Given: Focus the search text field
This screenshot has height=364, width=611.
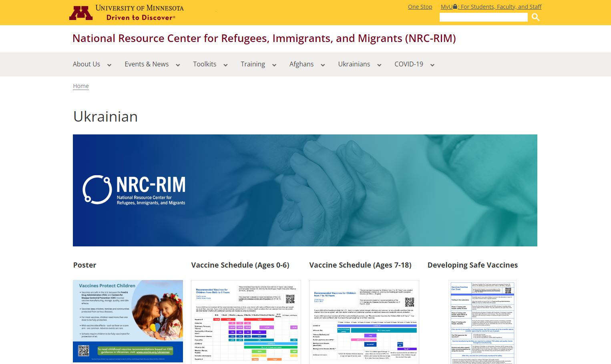Looking at the screenshot, I should [x=483, y=17].
